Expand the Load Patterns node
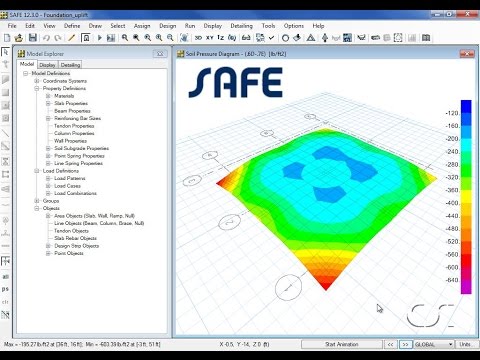 [x=48, y=178]
